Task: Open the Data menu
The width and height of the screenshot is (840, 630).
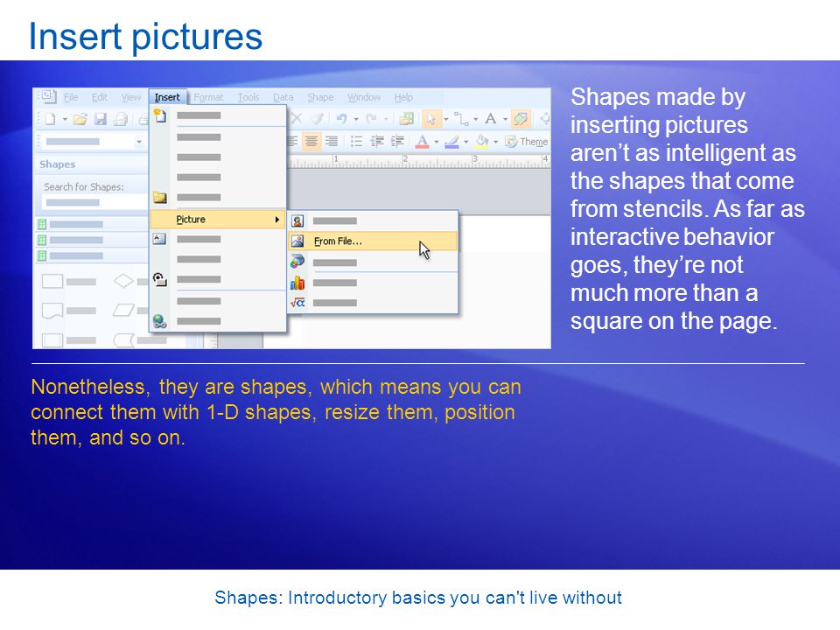Action: (283, 97)
